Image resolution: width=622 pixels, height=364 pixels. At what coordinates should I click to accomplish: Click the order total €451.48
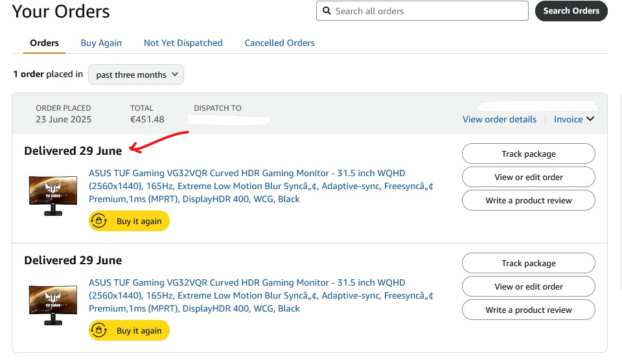[x=147, y=119]
